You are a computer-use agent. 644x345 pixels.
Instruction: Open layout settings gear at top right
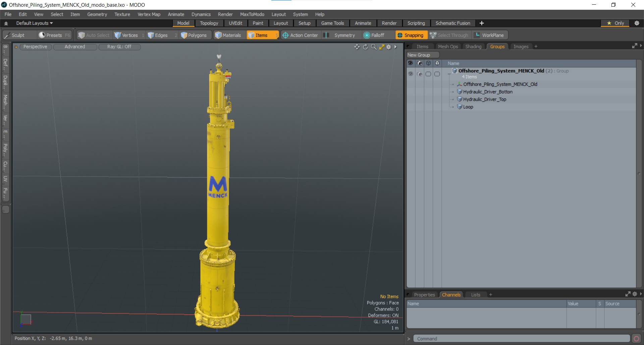pos(637,23)
